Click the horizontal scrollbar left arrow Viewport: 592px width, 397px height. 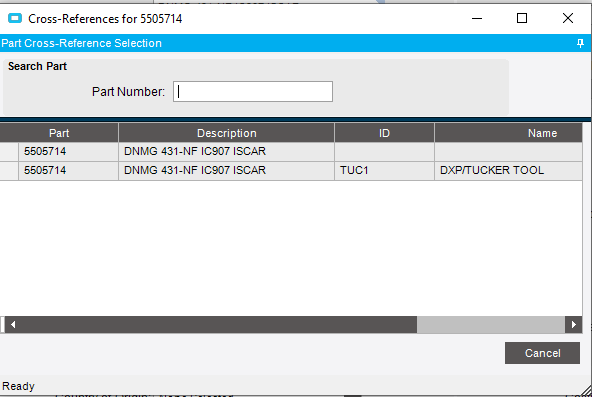[13, 325]
